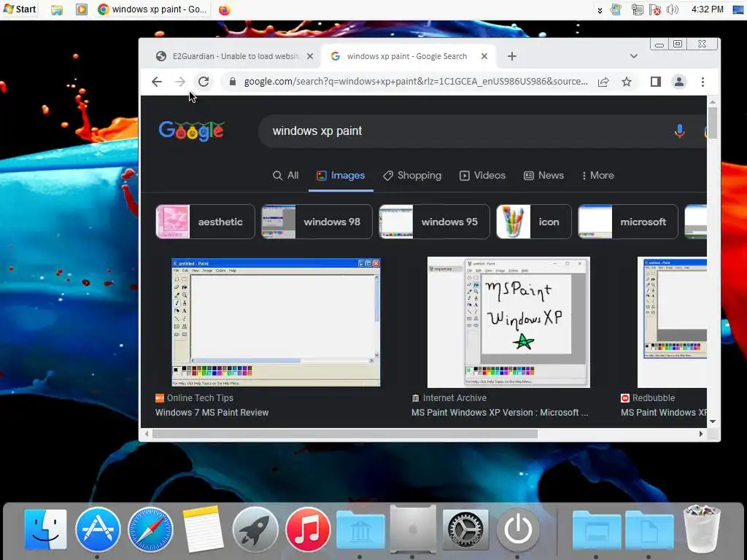The image size is (747, 560).
Task: Open the Chrome side panel
Action: [656, 82]
